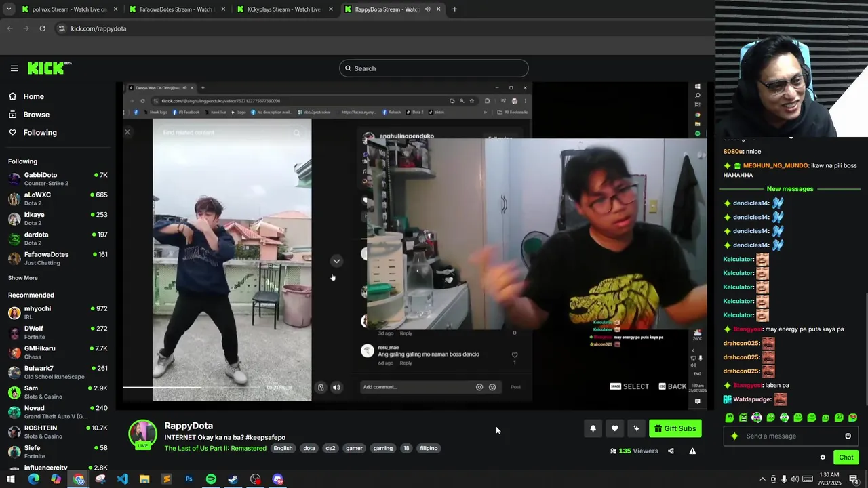Screen dimensions: 868x488
Task: Open Steam from the taskbar
Action: 233,479
